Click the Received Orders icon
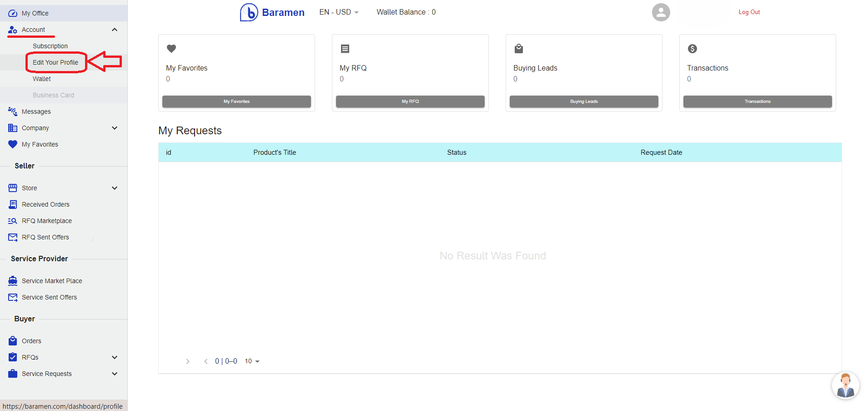Viewport: 868px width, 411px height. coord(13,204)
